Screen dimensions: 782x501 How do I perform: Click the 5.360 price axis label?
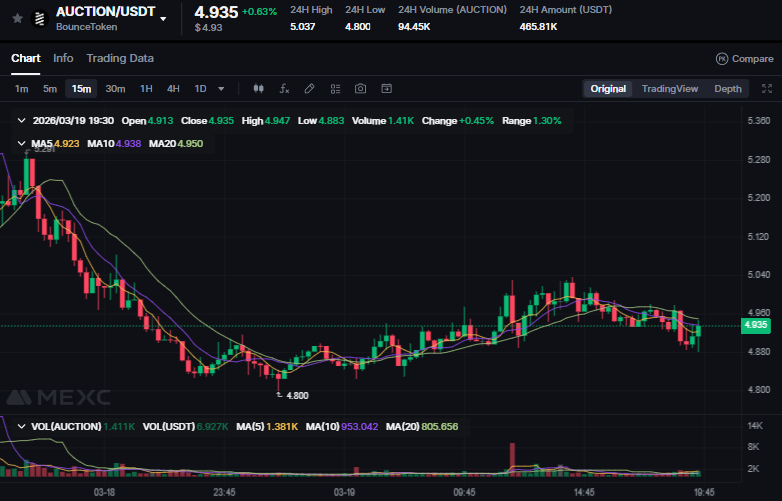759,121
